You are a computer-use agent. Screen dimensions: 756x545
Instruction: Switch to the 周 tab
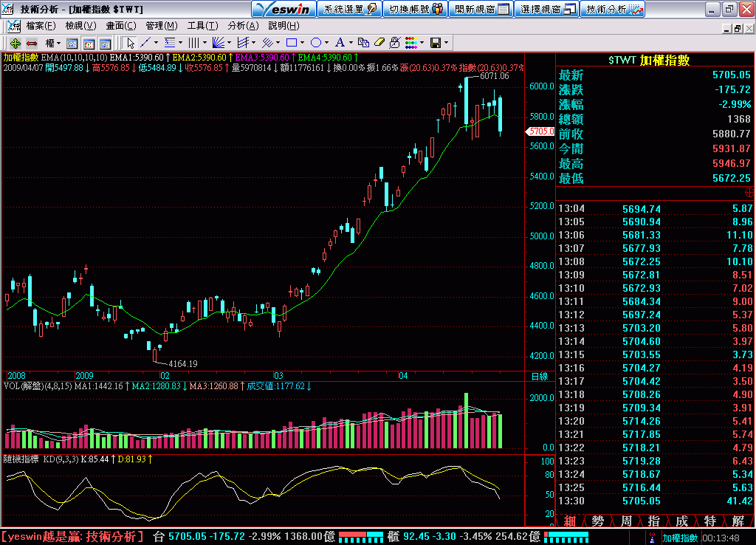(626, 521)
